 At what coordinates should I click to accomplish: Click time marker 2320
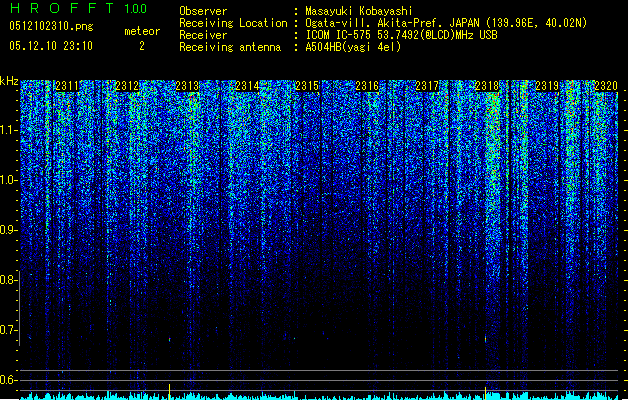point(606,86)
